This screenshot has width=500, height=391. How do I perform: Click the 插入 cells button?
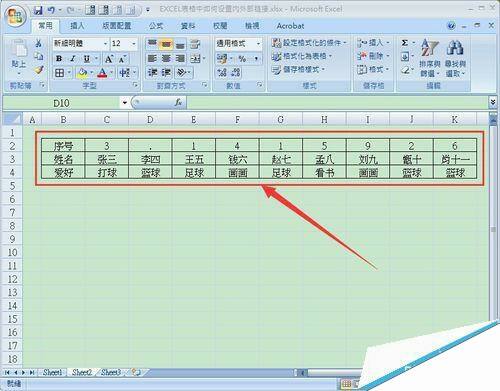tap(373, 43)
